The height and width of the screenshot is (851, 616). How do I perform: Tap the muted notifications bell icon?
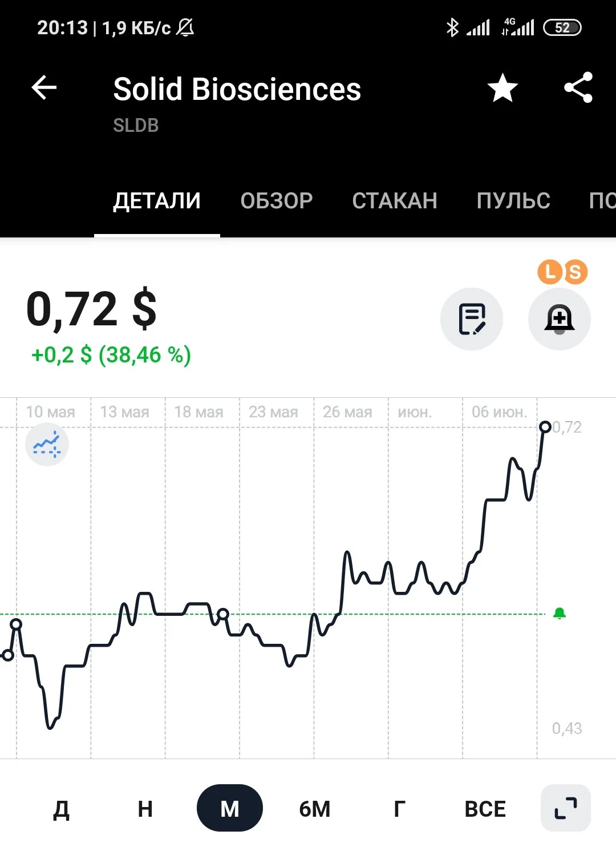(x=185, y=27)
